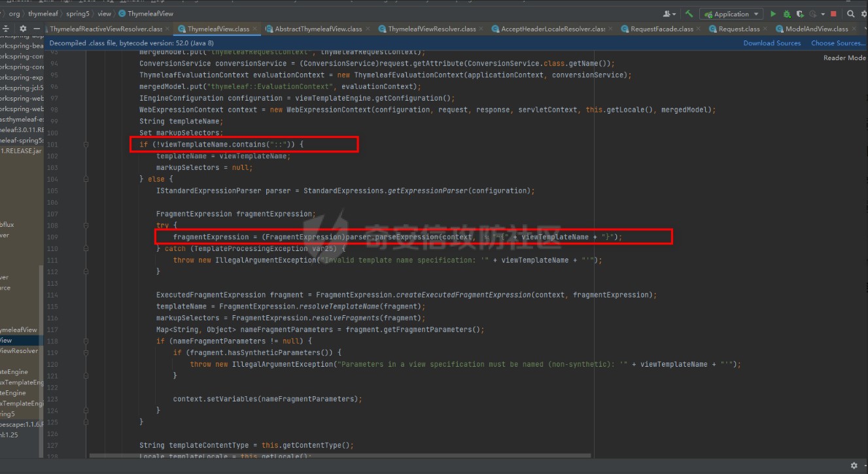Open the Application run configuration dropdown
Image resolution: width=868 pixels, height=474 pixels.
click(x=731, y=14)
